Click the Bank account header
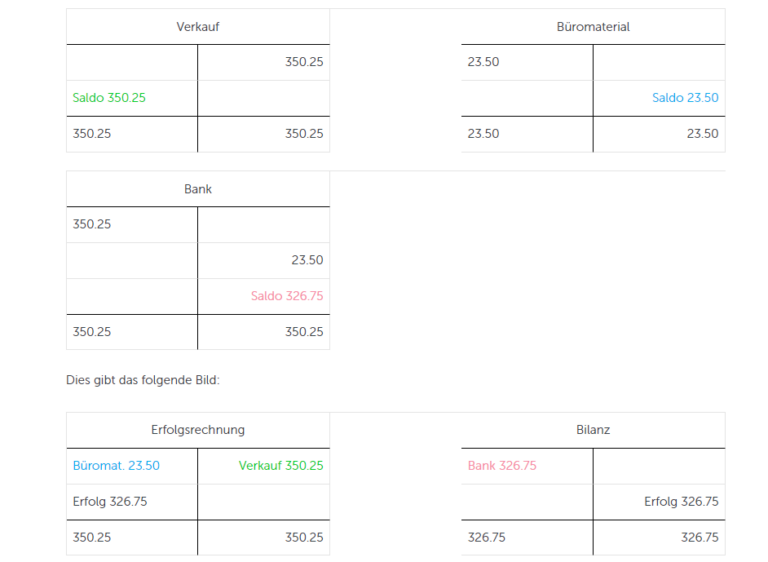 click(x=198, y=189)
